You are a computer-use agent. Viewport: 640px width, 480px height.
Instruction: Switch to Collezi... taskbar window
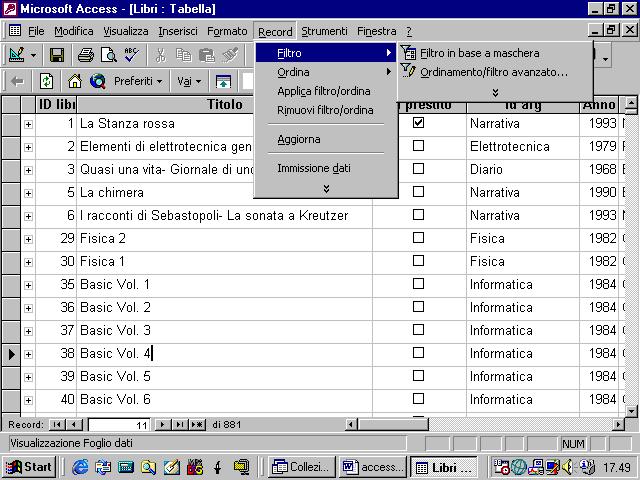(x=302, y=467)
